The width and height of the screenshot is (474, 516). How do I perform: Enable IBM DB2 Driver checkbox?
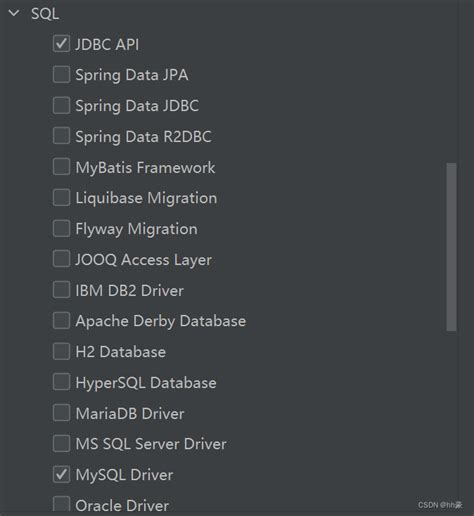pyautogui.click(x=61, y=290)
